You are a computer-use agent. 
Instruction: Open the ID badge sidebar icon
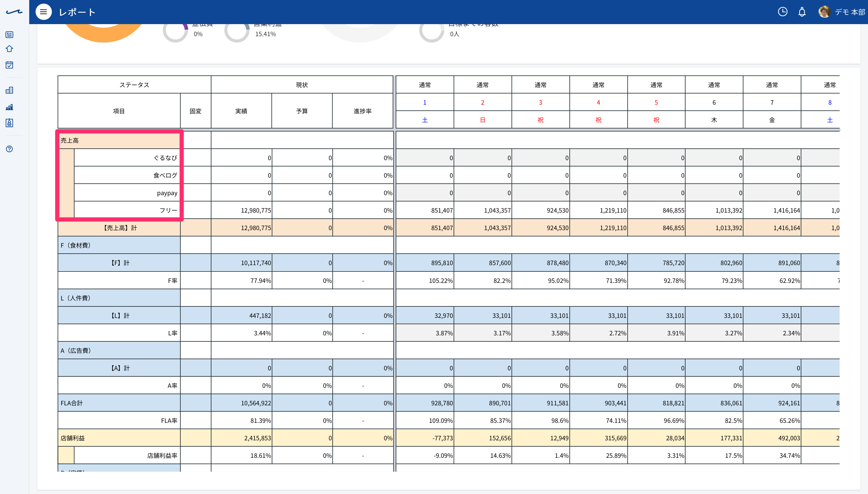9,123
